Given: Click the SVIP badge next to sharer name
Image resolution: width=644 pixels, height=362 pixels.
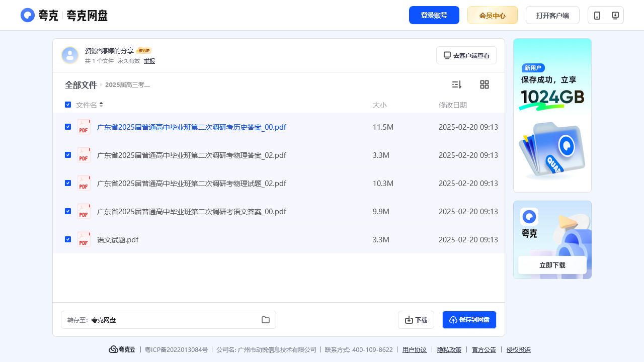Looking at the screenshot, I should tap(144, 51).
